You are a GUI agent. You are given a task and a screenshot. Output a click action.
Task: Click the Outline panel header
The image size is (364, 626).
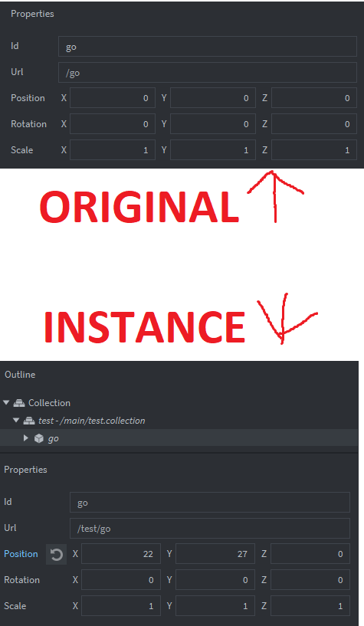click(20, 375)
